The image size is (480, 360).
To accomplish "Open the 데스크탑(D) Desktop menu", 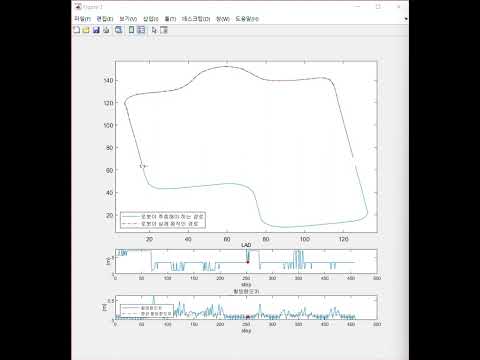I will click(196, 19).
